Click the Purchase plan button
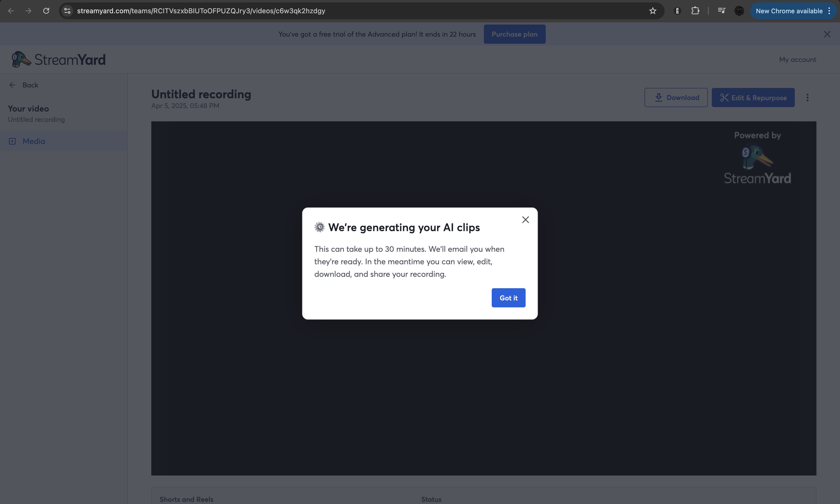 pos(514,34)
